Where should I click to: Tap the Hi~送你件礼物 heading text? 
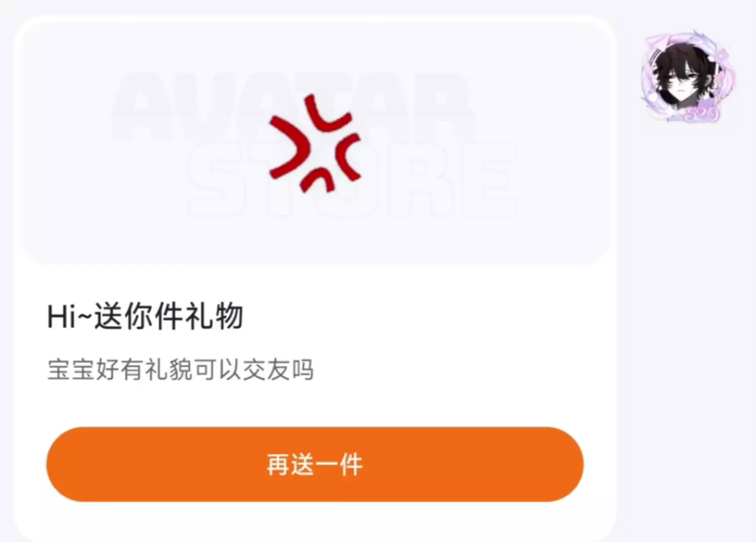(x=146, y=316)
